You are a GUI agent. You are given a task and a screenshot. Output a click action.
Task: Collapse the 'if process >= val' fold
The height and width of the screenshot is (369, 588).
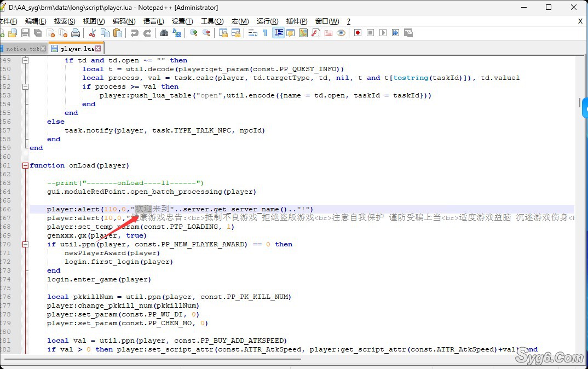tap(25, 87)
